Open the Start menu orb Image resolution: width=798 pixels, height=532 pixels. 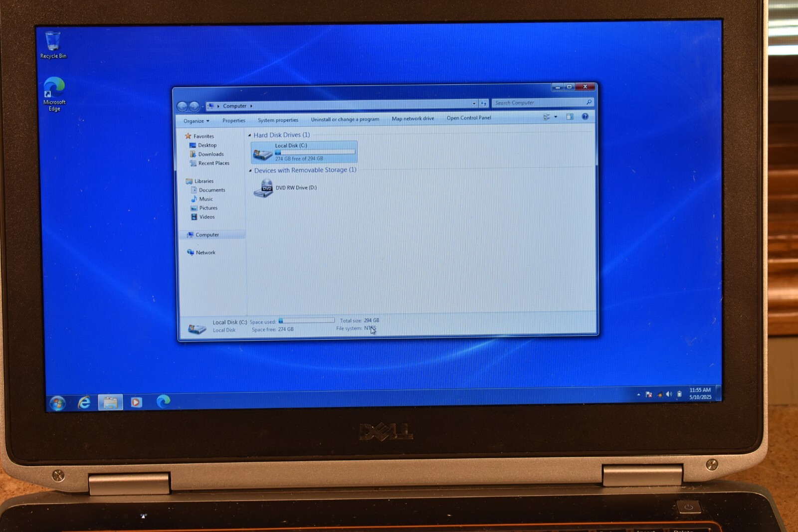[x=57, y=403]
